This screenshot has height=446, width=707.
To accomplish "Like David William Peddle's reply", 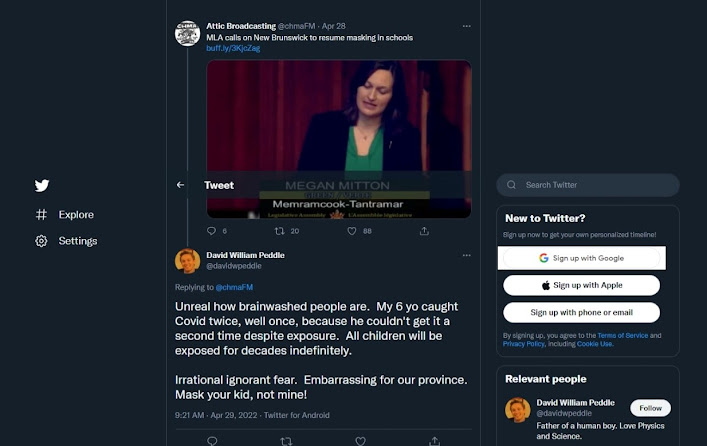I will 360,440.
